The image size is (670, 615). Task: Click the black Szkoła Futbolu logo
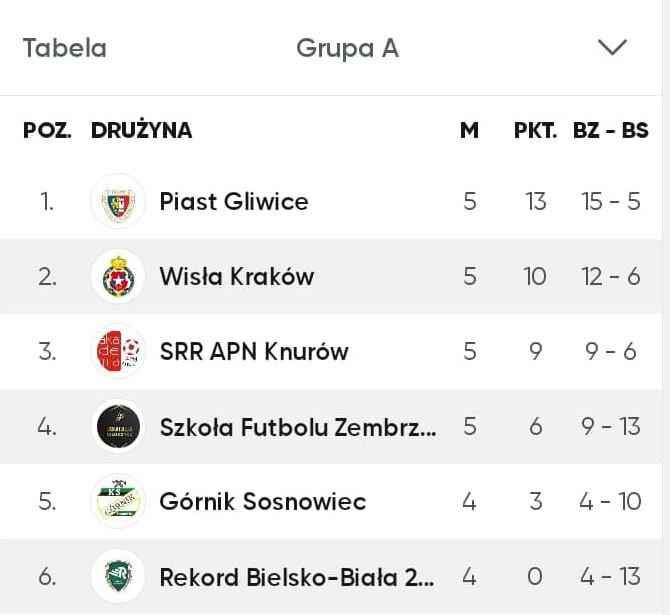pyautogui.click(x=118, y=426)
